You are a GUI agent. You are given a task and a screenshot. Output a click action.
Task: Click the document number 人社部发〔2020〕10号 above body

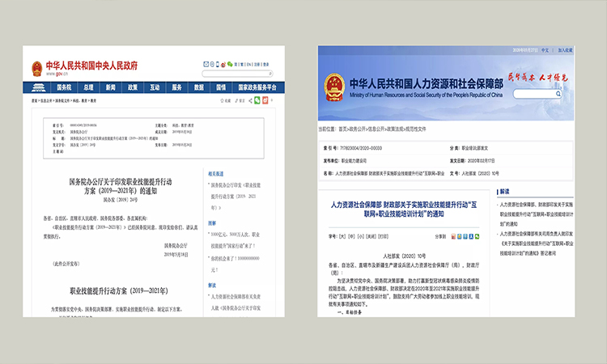pyautogui.click(x=404, y=256)
